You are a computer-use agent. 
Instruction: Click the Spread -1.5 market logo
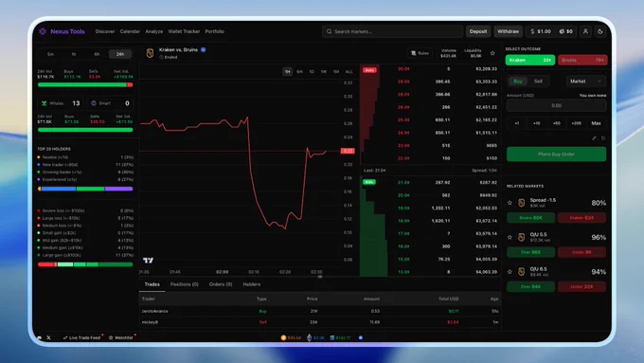(x=521, y=203)
